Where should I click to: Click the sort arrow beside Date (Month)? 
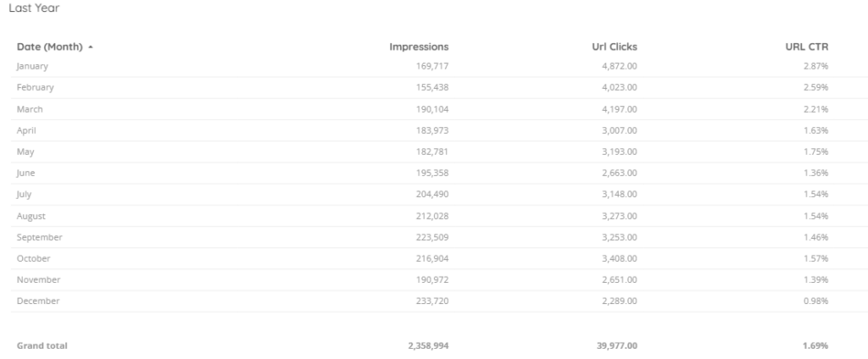tap(90, 47)
